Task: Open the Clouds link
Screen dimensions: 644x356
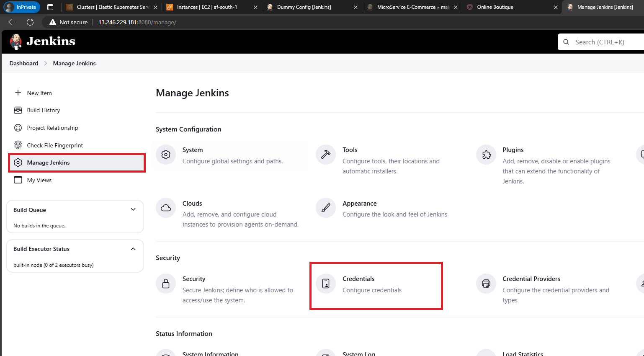Action: point(192,204)
